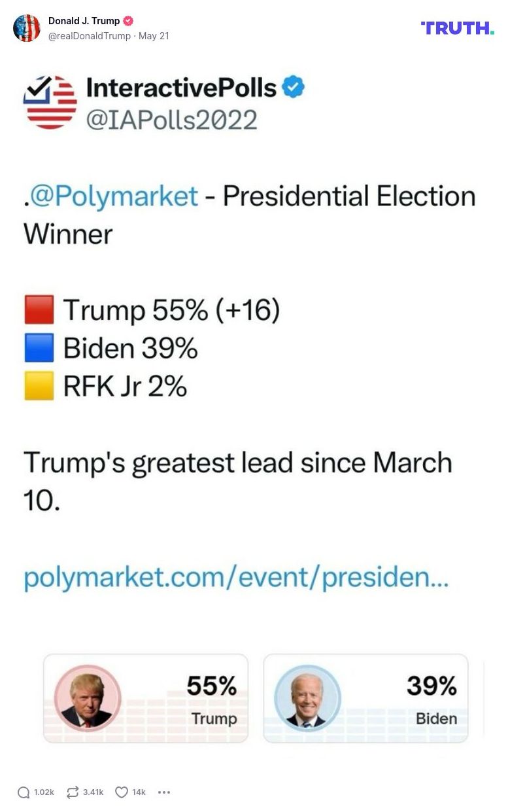The width and height of the screenshot is (508, 812).
Task: Click Donald J. Trump's verification badge
Action: click(x=128, y=20)
